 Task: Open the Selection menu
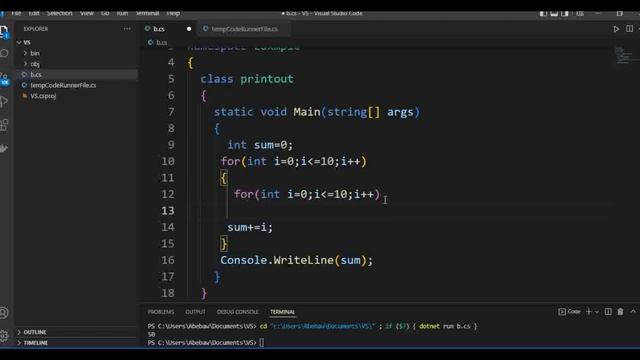(x=60, y=13)
